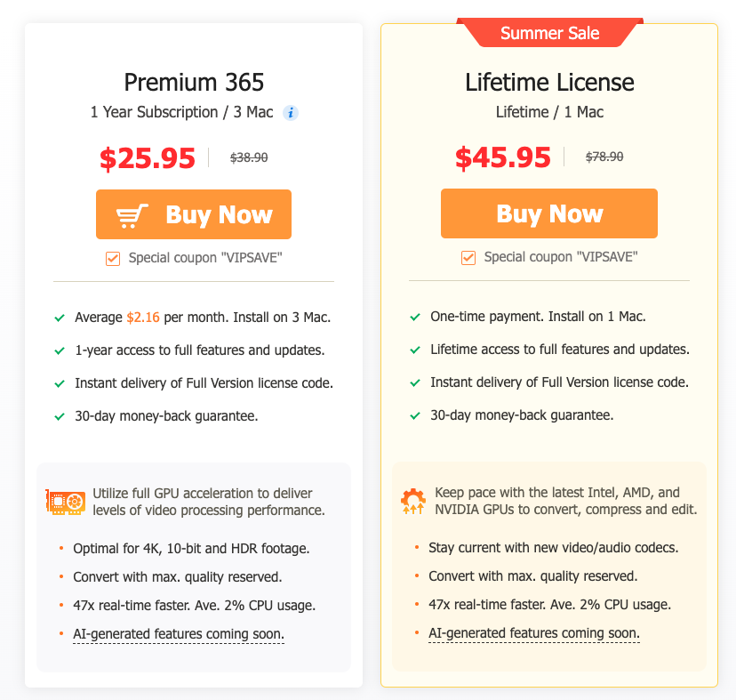Click the info icon beside 1 Year Subscription

tap(291, 113)
